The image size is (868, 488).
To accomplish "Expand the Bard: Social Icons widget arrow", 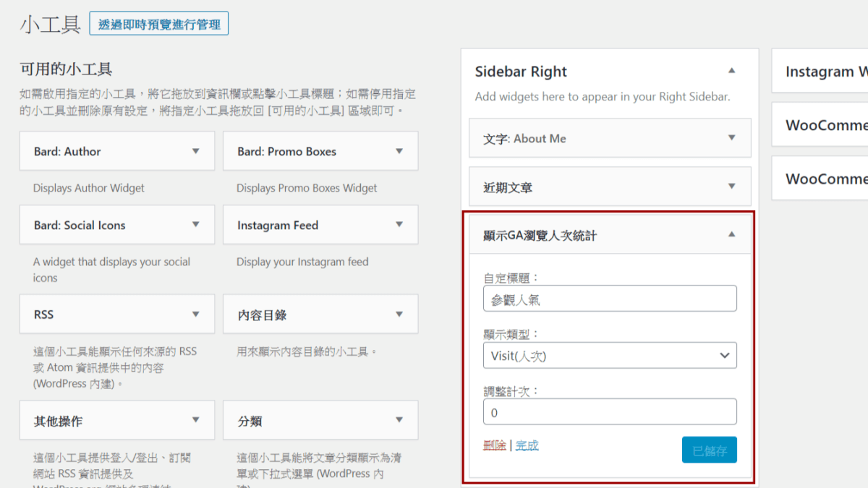I will (195, 225).
